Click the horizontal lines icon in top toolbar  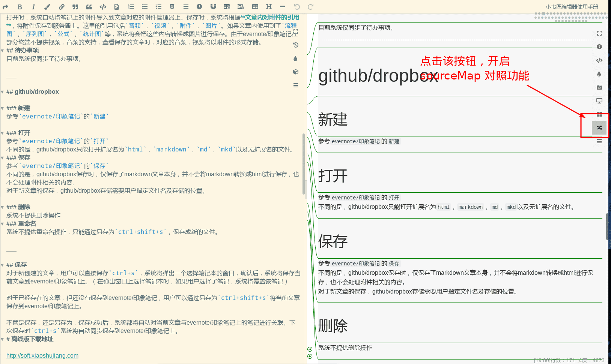coord(186,7)
